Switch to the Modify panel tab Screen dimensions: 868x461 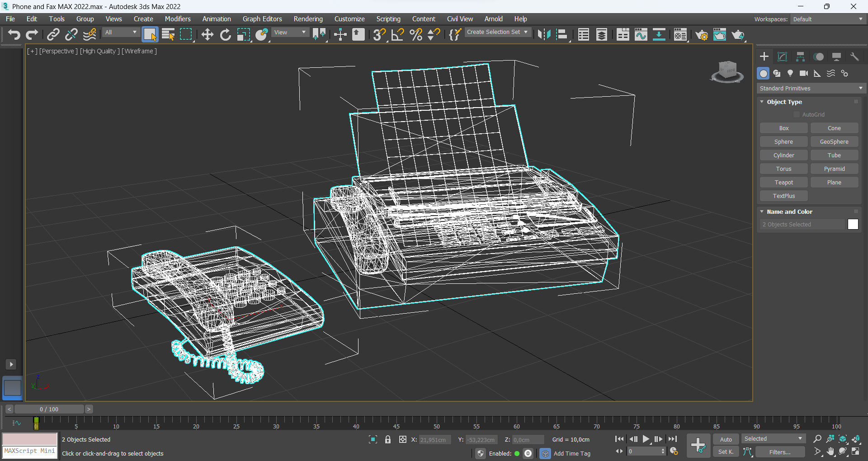tap(782, 56)
